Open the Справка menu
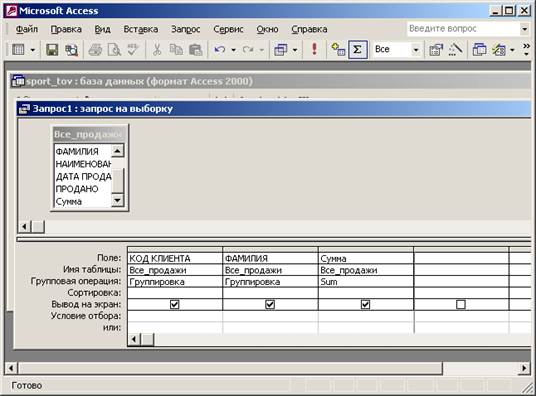 pyautogui.click(x=309, y=29)
